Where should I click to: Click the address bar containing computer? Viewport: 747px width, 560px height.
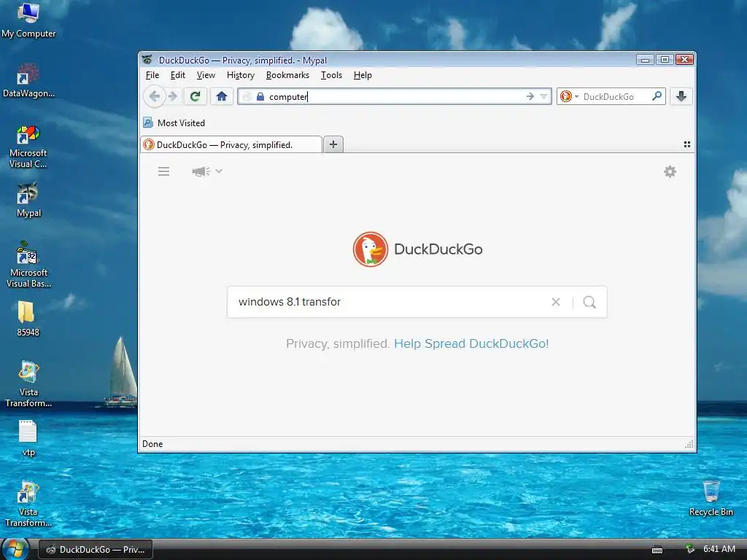coord(395,97)
